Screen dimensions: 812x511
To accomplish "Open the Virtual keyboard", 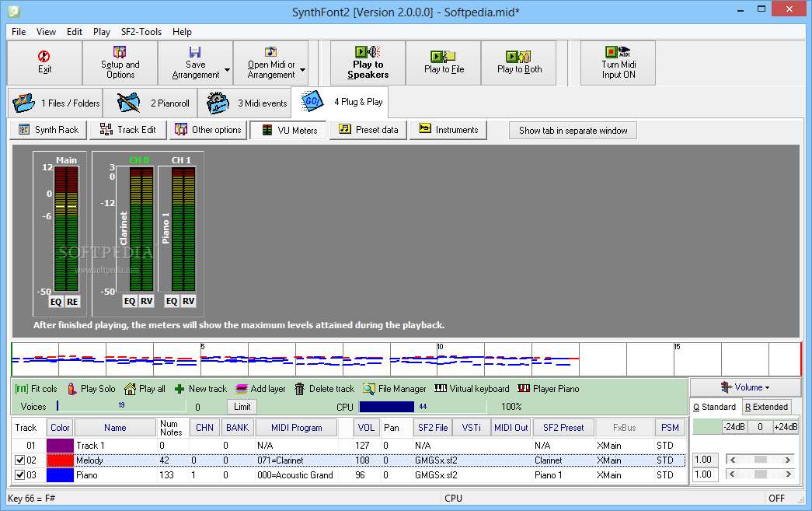I will [472, 389].
